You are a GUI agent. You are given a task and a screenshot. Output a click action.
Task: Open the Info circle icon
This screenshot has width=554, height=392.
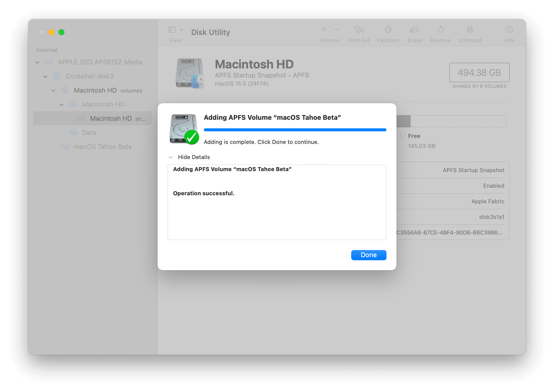pos(509,30)
